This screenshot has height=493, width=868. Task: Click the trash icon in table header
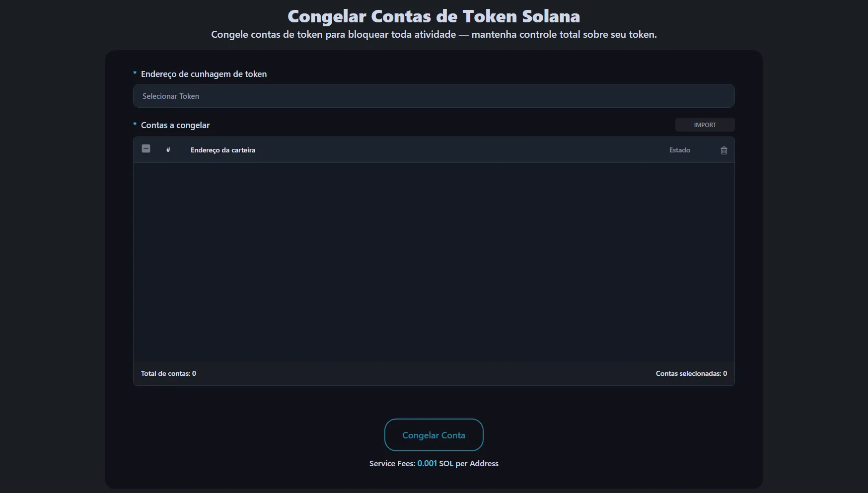tap(723, 150)
